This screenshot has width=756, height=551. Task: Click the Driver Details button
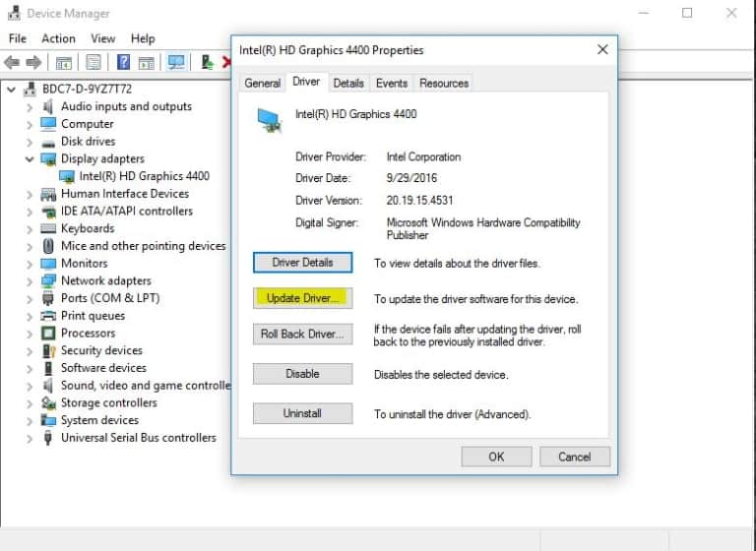[x=303, y=263]
